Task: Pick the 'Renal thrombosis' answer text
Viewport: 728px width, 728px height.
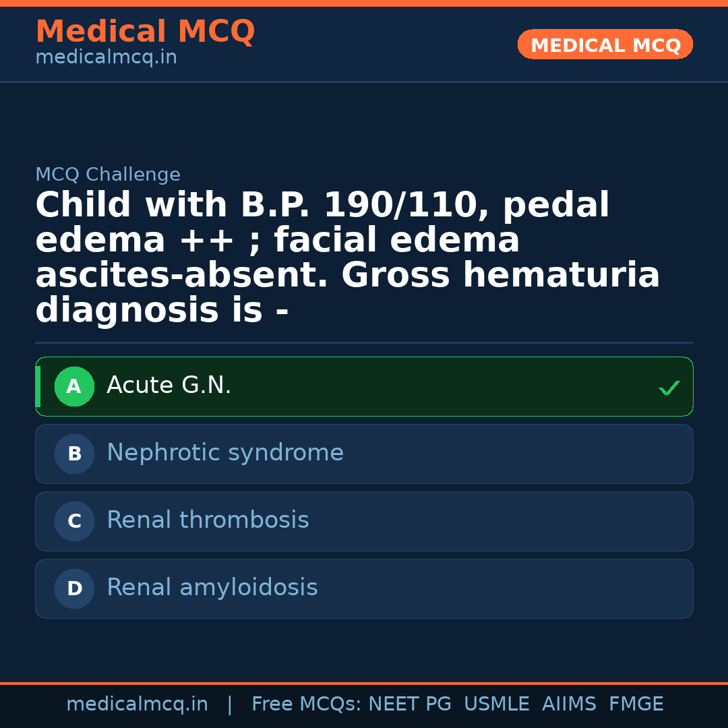Action: 208,520
